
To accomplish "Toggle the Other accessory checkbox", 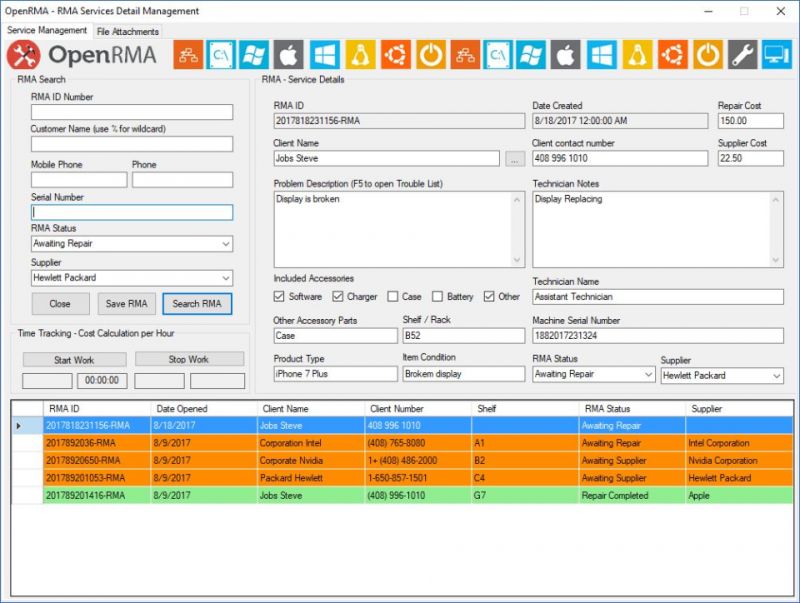I will [x=489, y=296].
